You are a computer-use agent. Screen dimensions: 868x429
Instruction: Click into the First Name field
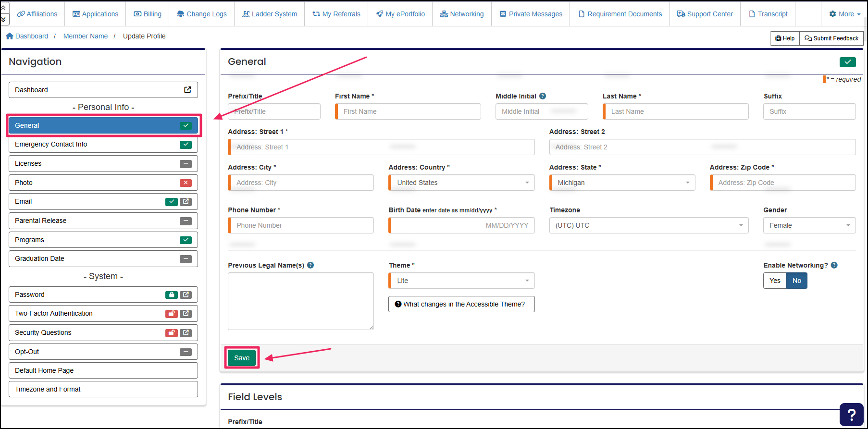(x=409, y=111)
